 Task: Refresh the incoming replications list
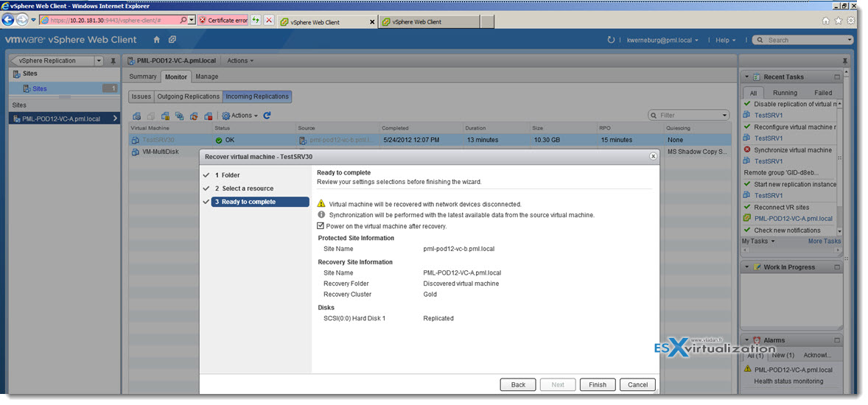click(x=267, y=116)
